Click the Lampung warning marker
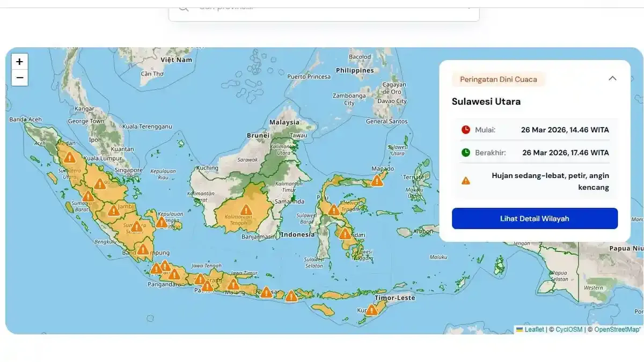 [x=142, y=249]
